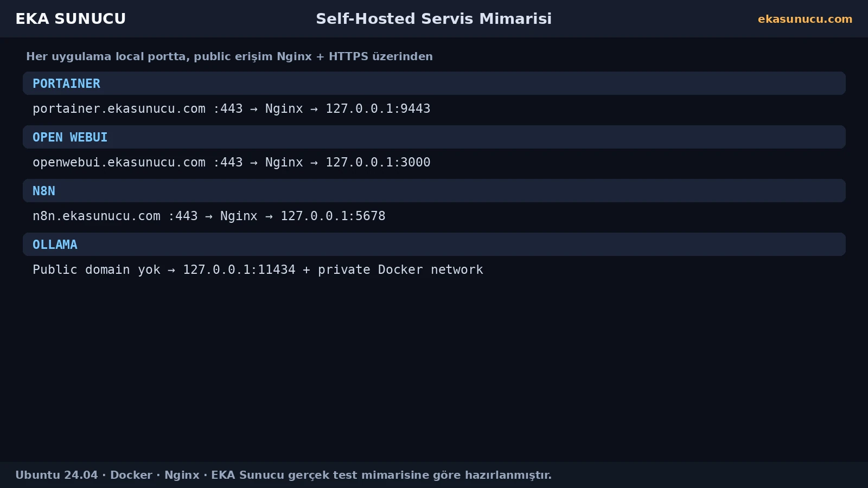The height and width of the screenshot is (488, 868).
Task: Click the Nginx label in n8n row
Action: tap(239, 216)
